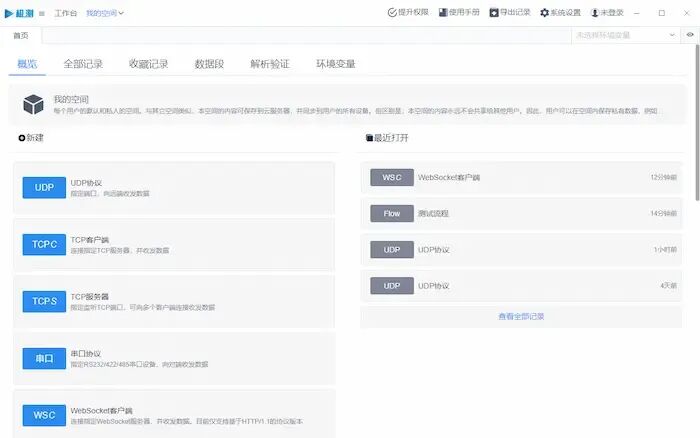Click the 12分钟前 timestamp

(663, 178)
